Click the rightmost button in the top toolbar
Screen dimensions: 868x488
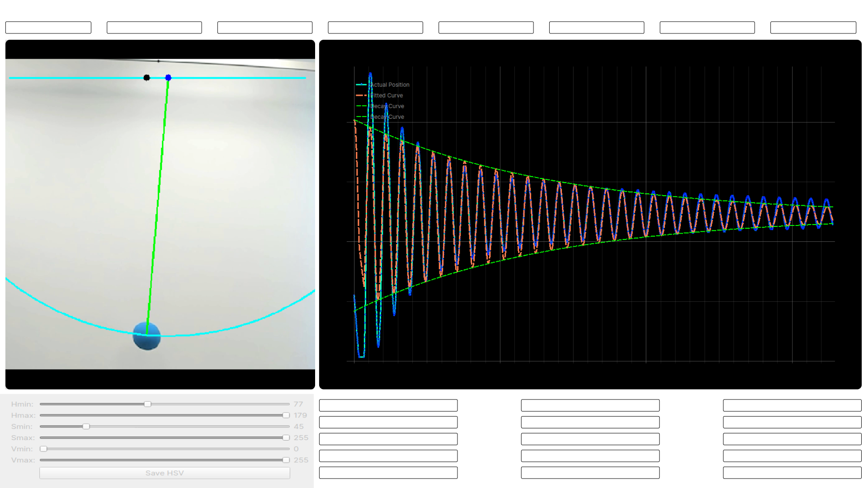(x=813, y=27)
